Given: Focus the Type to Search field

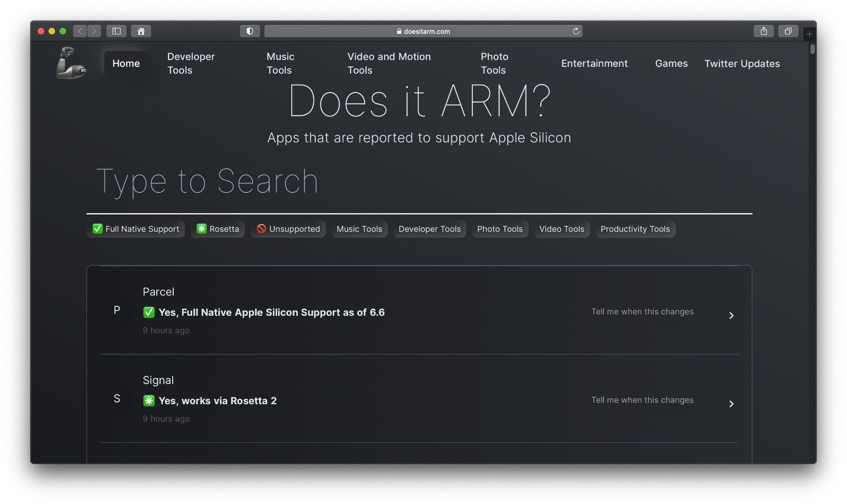Looking at the screenshot, I should click(x=419, y=182).
